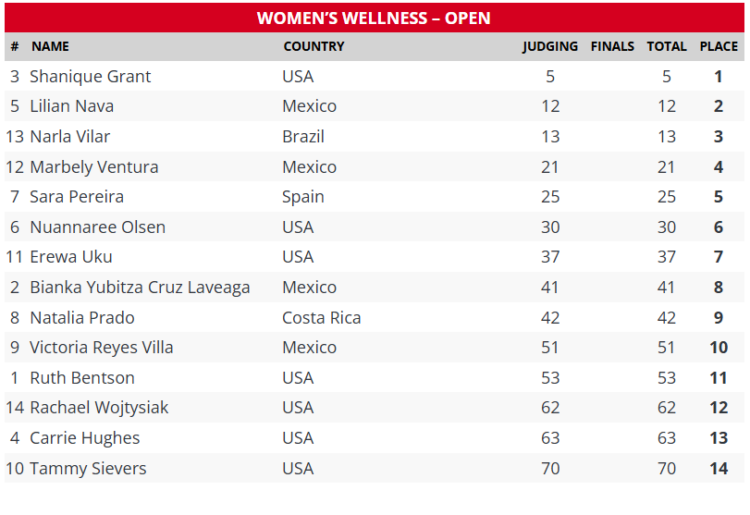Click Bianka Yubitza Cruz Laveaga's name
750x515 pixels.
(x=140, y=287)
